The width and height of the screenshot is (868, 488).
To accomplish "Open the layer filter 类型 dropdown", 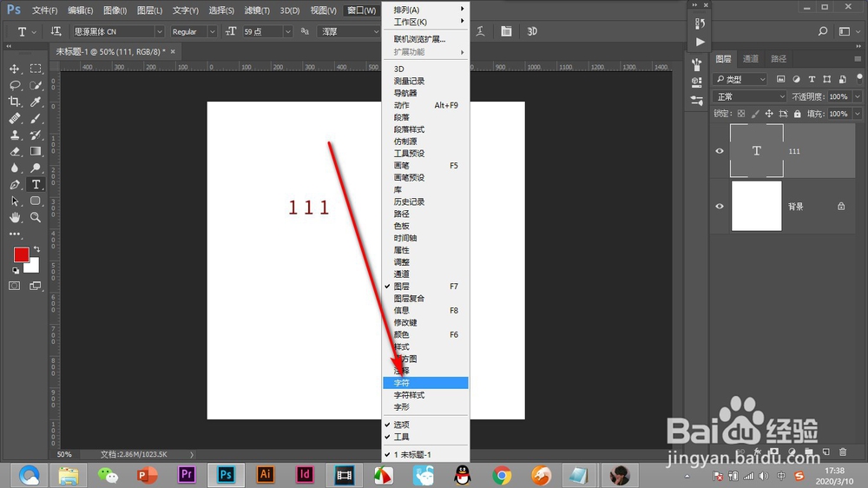I will (740, 79).
